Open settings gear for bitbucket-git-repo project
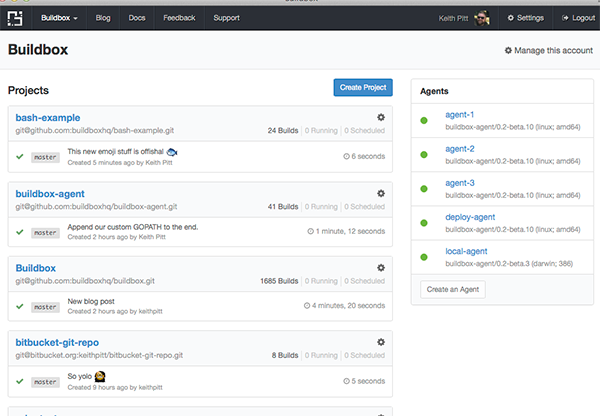Image resolution: width=600 pixels, height=416 pixels. point(380,342)
